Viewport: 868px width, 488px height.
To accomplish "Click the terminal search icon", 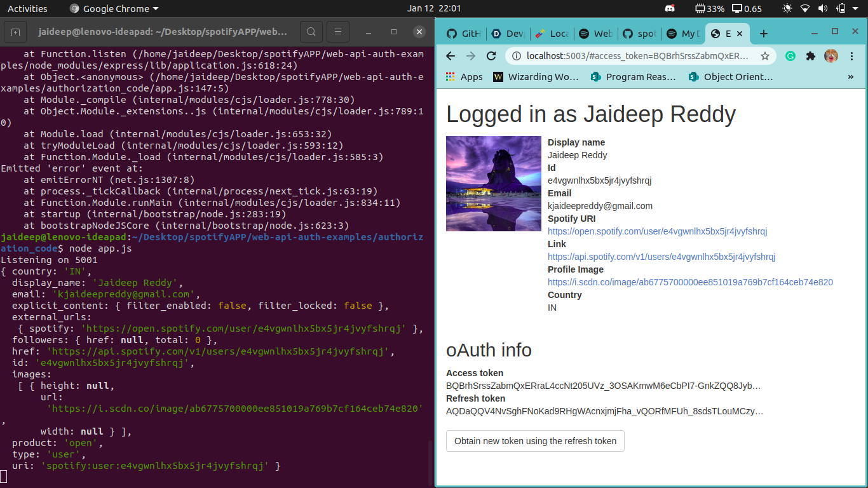I will pyautogui.click(x=311, y=32).
